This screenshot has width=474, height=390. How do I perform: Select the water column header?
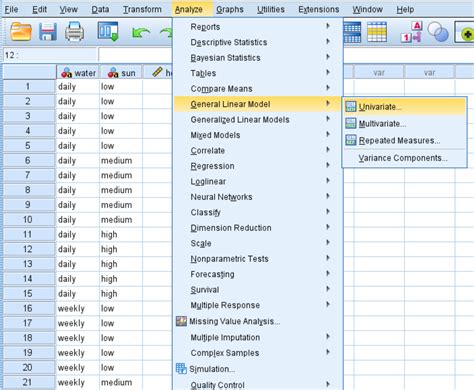[x=78, y=73]
